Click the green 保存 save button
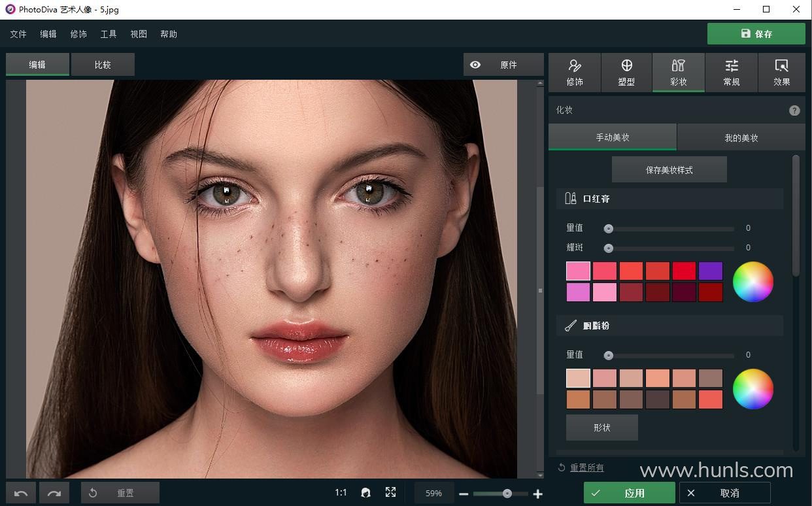Image resolution: width=812 pixels, height=506 pixels. click(756, 34)
